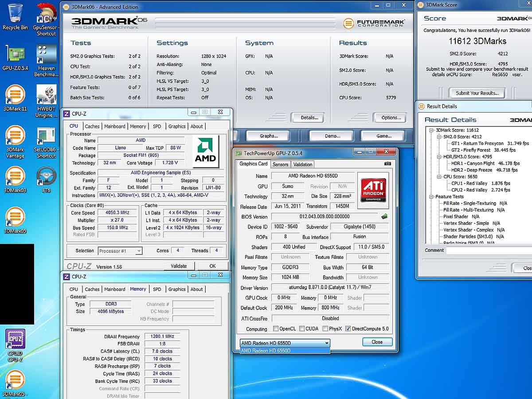532x399 pixels.
Task: Open the HWBOT Unigine desktop shortcut
Action: click(46, 102)
